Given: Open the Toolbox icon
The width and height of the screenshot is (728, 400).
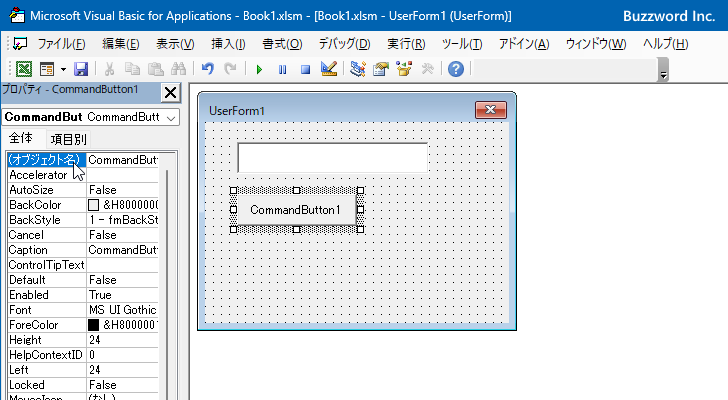Looking at the screenshot, I should [x=427, y=69].
